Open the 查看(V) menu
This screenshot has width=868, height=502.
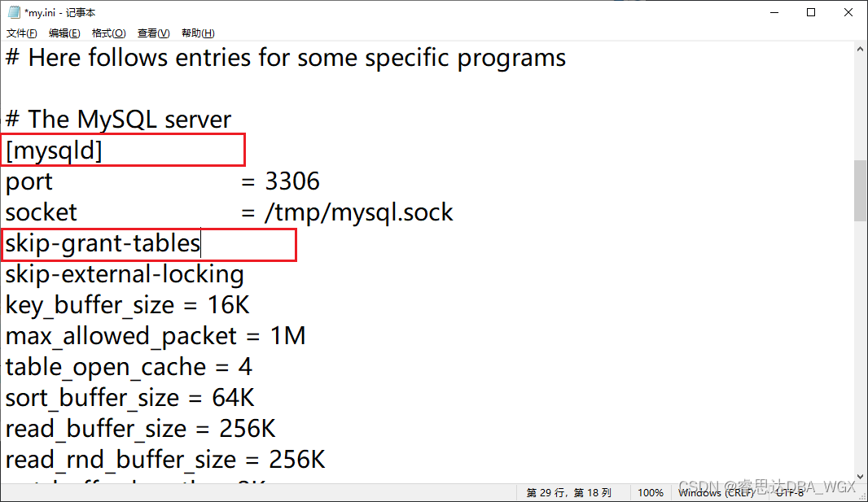coord(153,33)
